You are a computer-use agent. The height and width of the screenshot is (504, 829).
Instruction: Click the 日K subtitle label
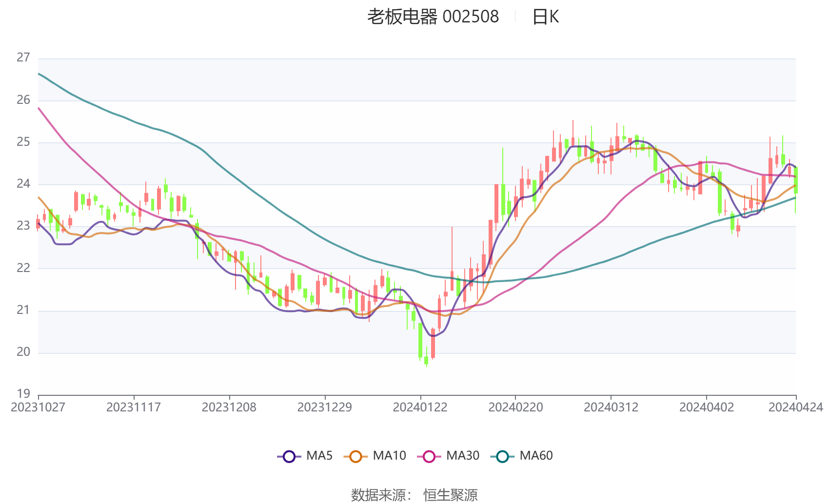click(545, 17)
